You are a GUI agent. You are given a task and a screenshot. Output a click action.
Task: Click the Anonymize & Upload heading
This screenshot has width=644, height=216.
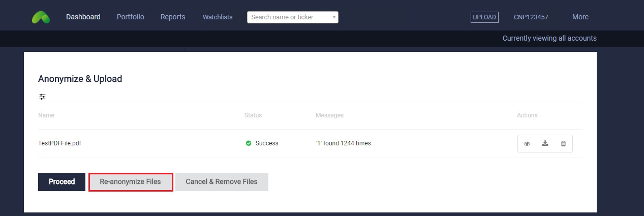click(80, 79)
